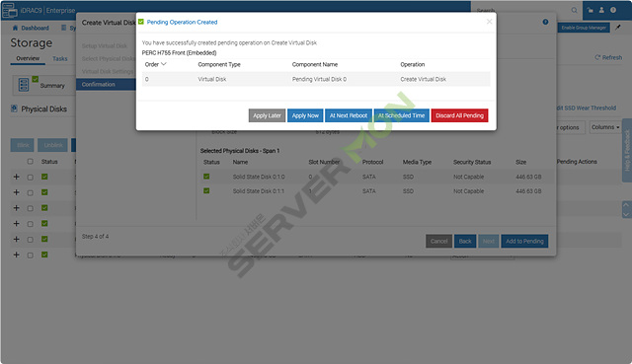
Task: Choose At Next Reboot
Action: (x=349, y=115)
